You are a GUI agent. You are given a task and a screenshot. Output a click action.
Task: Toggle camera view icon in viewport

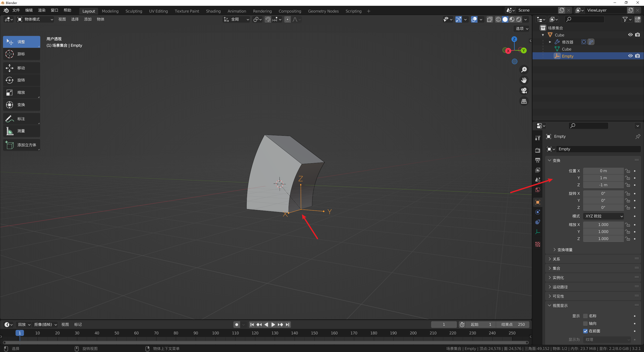pos(524,91)
